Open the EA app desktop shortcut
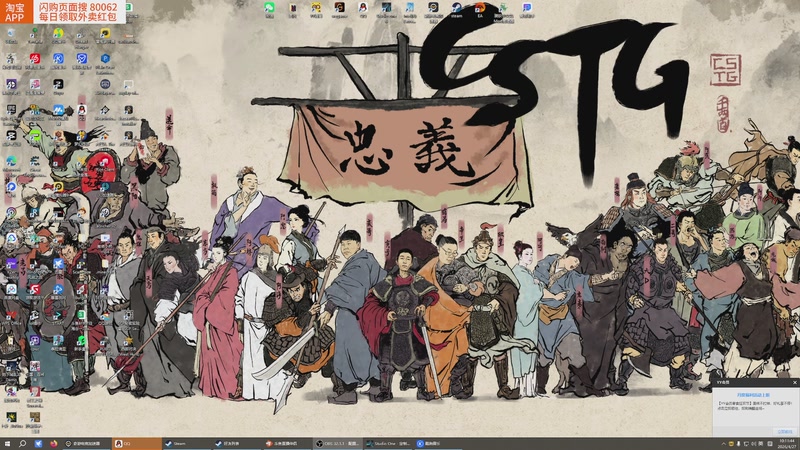Viewport: 800px width, 450px height. (x=480, y=10)
